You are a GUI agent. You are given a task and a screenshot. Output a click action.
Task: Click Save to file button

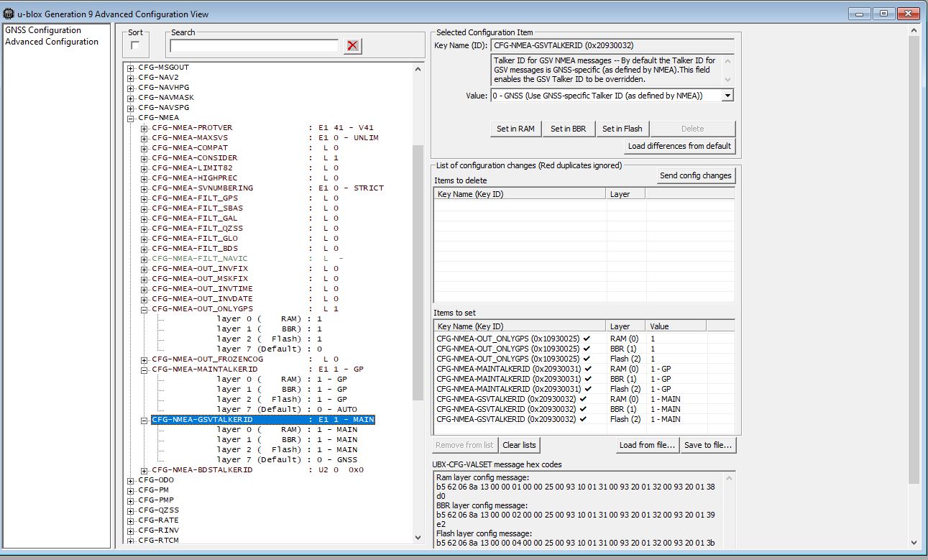pyautogui.click(x=708, y=445)
